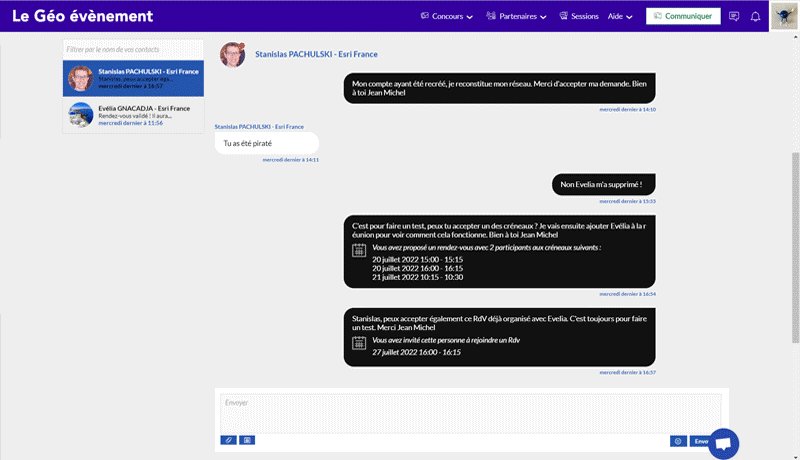Open the floating chat bubble widget
The height and width of the screenshot is (460, 800).
[723, 444]
